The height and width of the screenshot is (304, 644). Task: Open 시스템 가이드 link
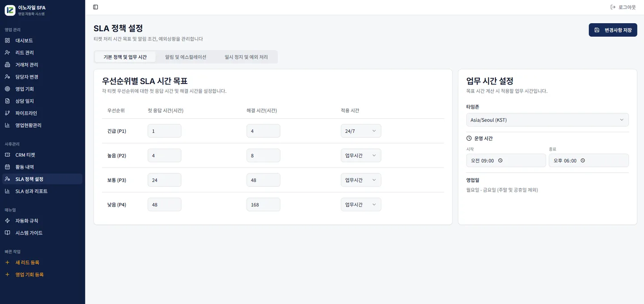pos(42,233)
